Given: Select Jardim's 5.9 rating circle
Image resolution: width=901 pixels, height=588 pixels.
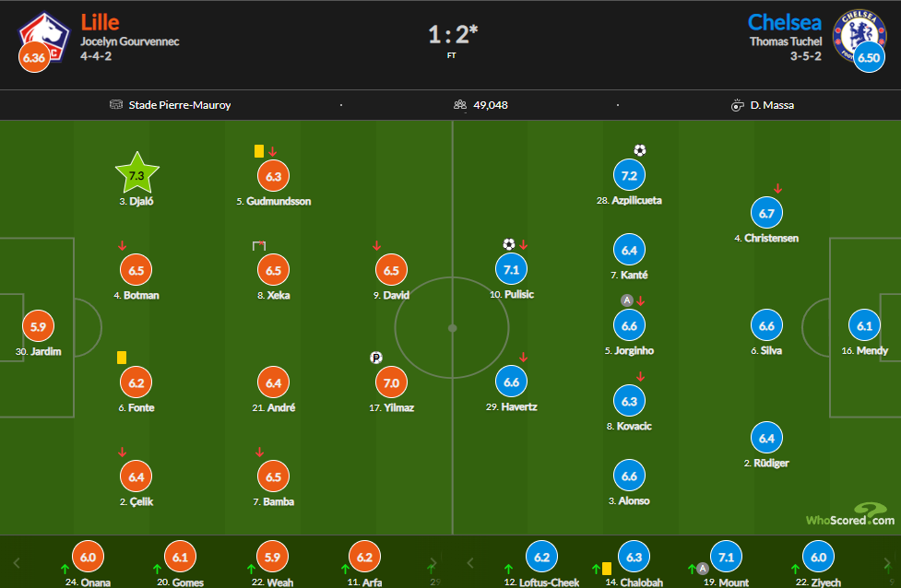Looking at the screenshot, I should click(x=38, y=326).
